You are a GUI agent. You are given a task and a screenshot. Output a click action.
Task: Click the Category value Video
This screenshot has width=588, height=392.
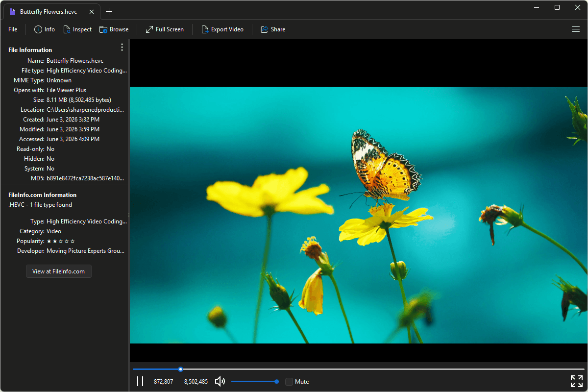[54, 231]
